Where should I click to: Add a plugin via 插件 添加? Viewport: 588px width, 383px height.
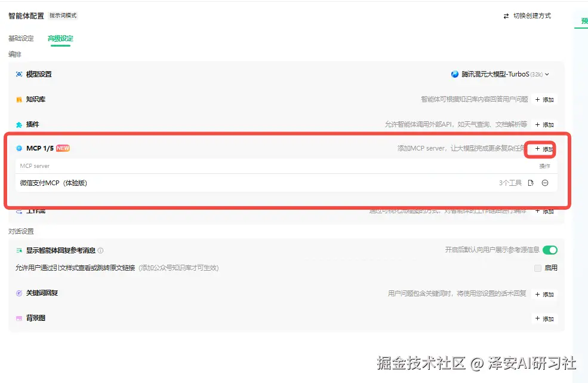pyautogui.click(x=544, y=125)
